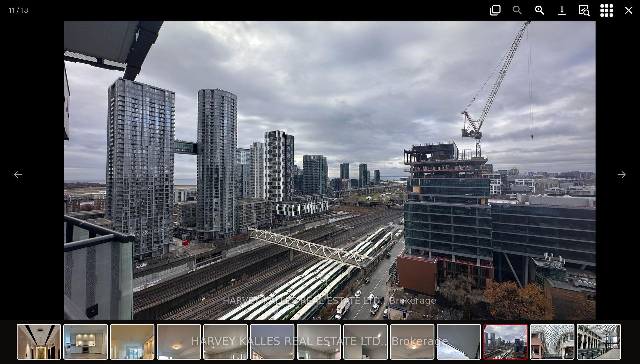Select the fourth thumbnail with ceiling light

pos(179,342)
